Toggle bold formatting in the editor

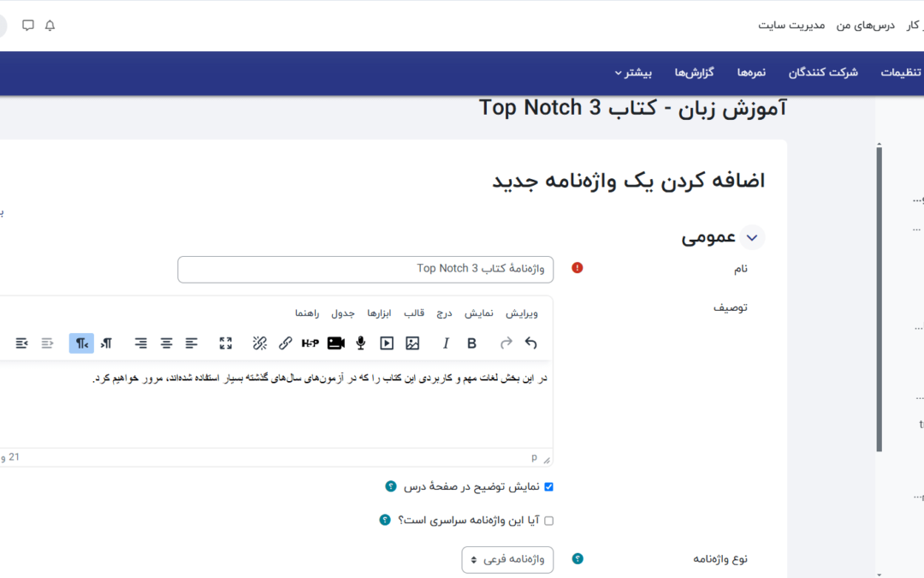471,343
